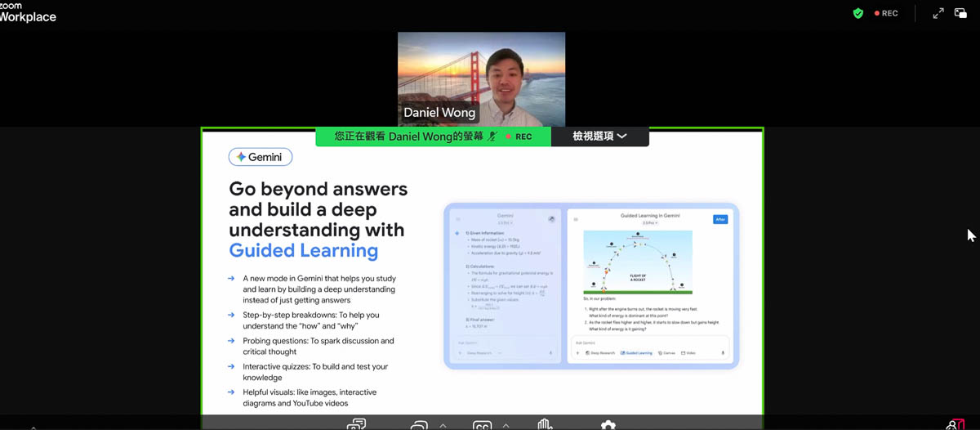980x430 pixels.
Task: Toggle closed captions CC icon
Action: [482, 425]
